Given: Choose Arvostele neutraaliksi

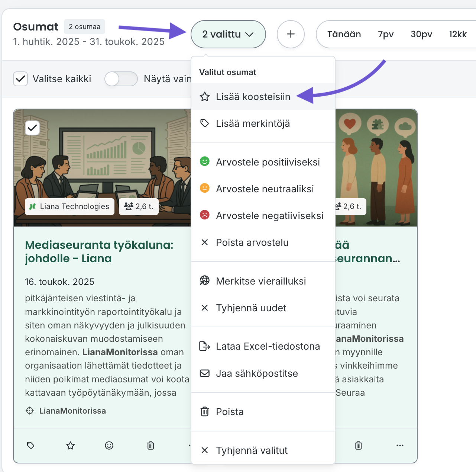Looking at the screenshot, I should tap(263, 189).
